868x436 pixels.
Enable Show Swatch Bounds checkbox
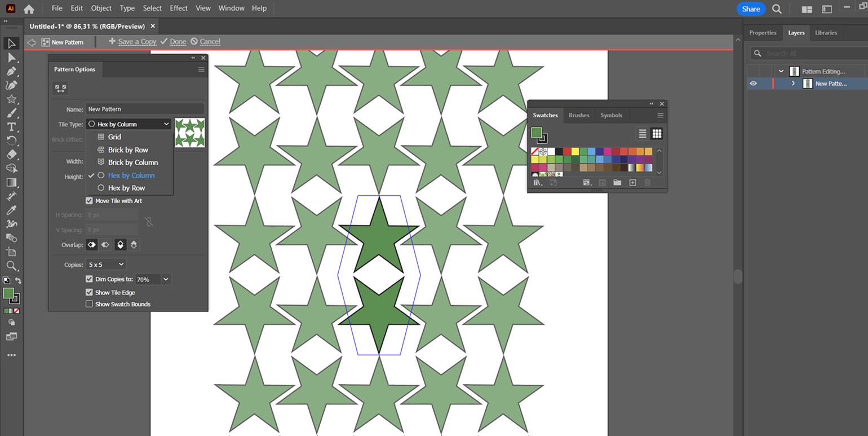89,304
